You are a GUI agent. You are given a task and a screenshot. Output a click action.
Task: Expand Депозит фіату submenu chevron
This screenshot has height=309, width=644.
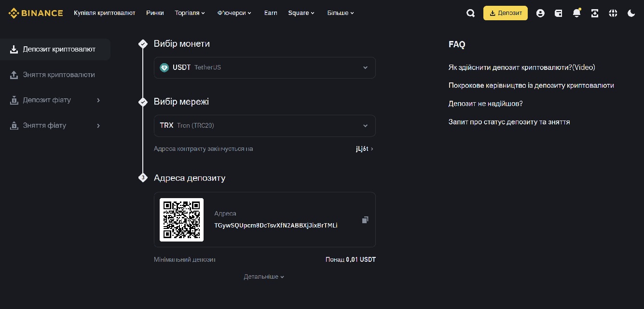98,100
